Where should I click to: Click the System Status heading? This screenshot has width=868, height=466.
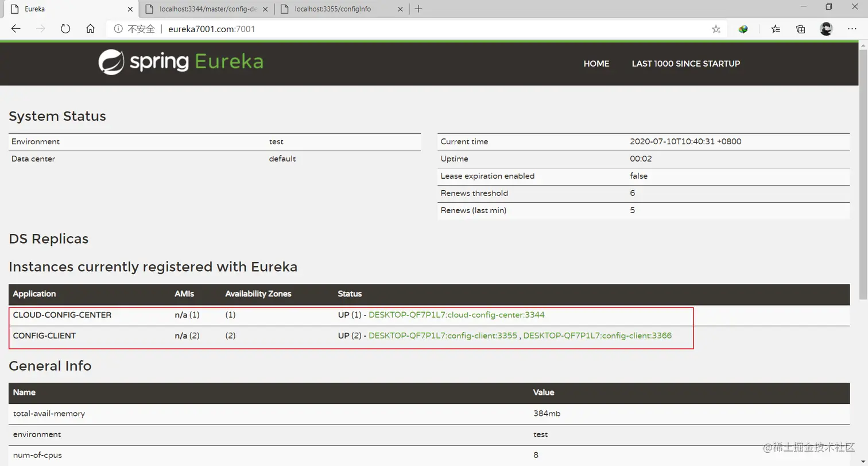coord(57,116)
